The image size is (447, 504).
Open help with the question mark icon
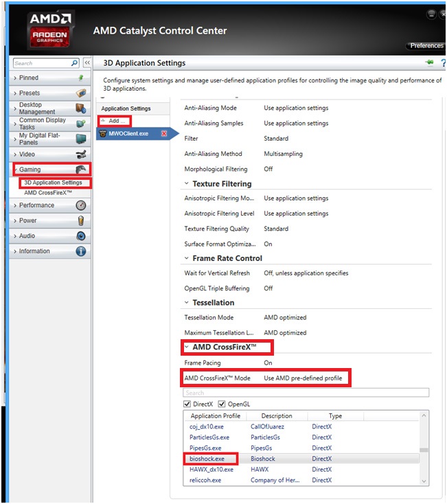(x=443, y=62)
